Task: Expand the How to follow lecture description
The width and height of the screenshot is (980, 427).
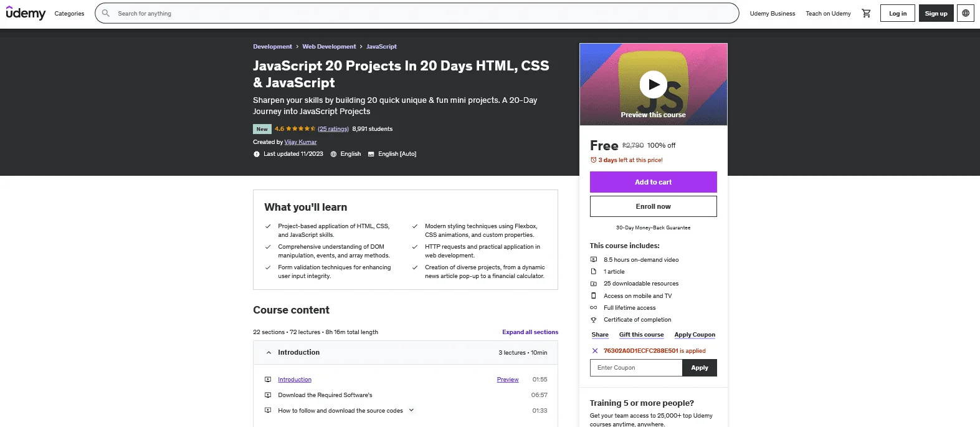Action: [x=411, y=410]
